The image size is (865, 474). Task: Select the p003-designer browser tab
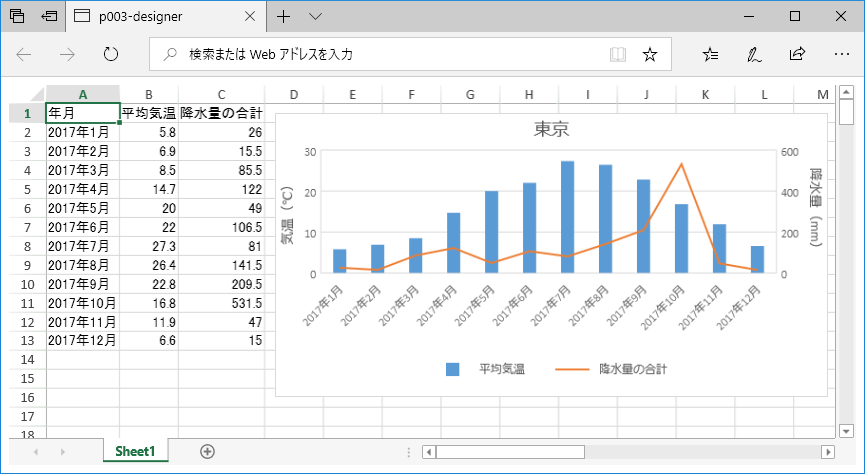164,17
